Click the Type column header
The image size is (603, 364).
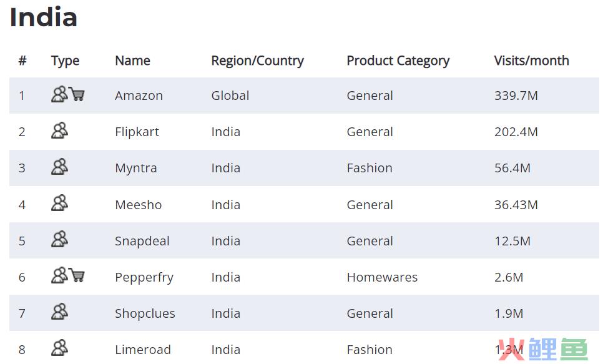[x=66, y=61]
